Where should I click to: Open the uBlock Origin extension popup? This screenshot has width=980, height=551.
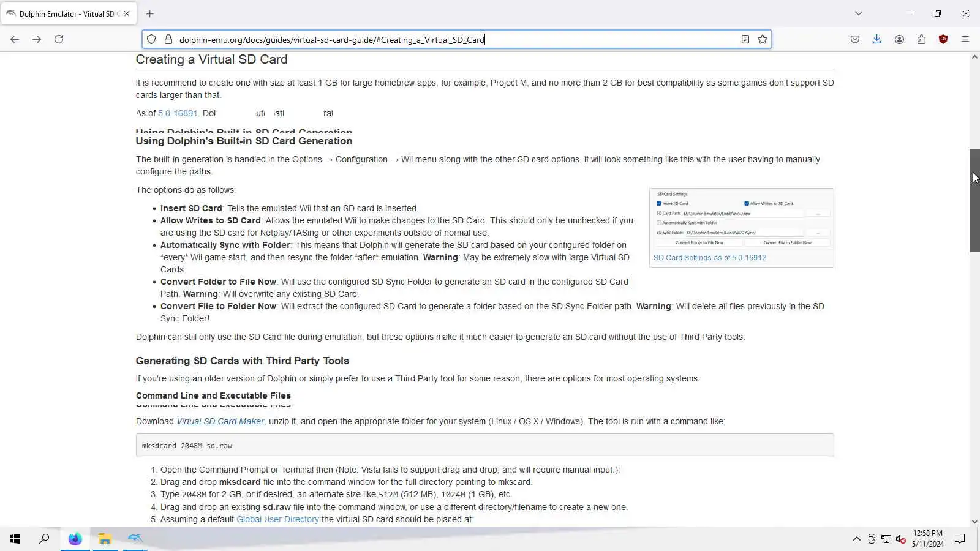943,39
